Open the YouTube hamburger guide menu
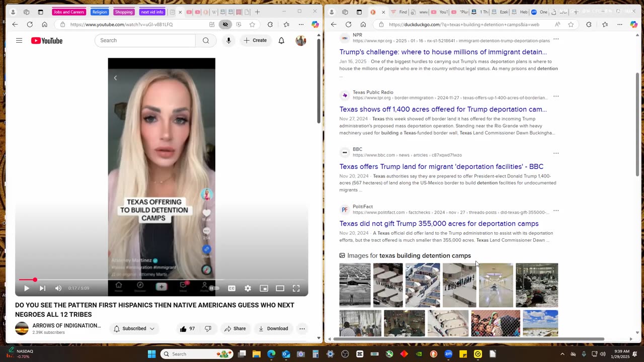 [x=19, y=41]
